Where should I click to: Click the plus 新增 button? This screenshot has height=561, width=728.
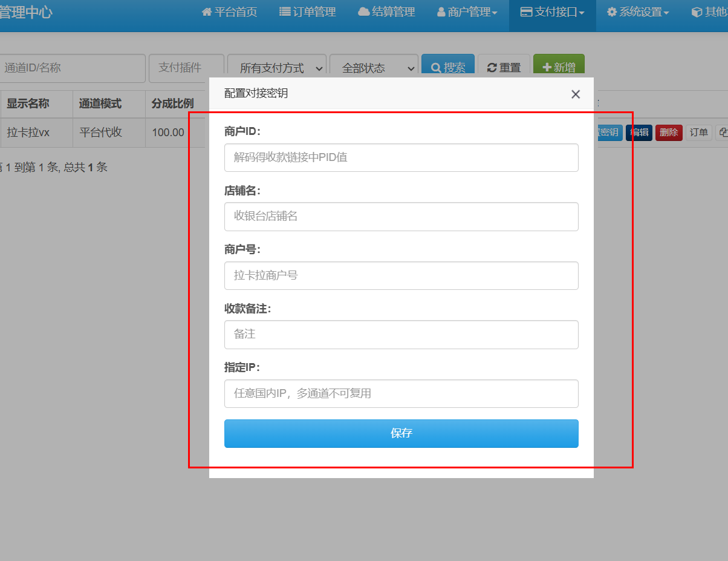coord(559,68)
